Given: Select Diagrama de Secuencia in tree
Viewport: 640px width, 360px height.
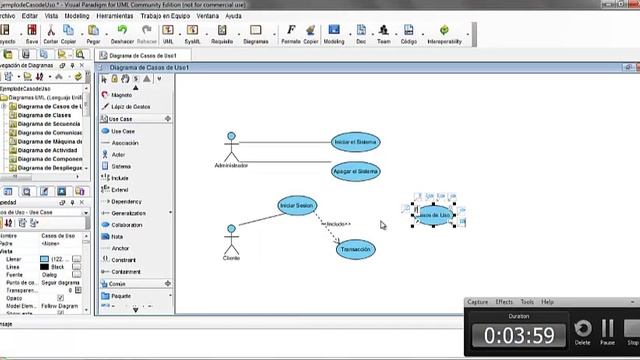Looking at the screenshot, I should pyautogui.click(x=49, y=124).
